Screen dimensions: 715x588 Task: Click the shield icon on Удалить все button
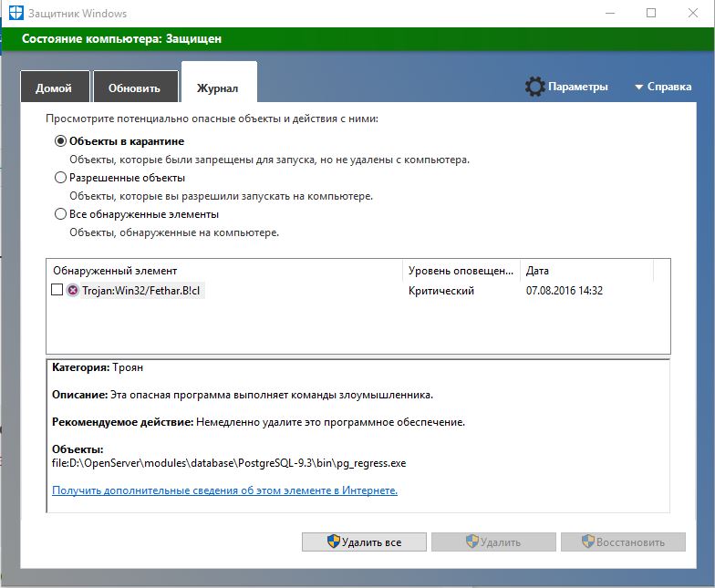tap(334, 542)
